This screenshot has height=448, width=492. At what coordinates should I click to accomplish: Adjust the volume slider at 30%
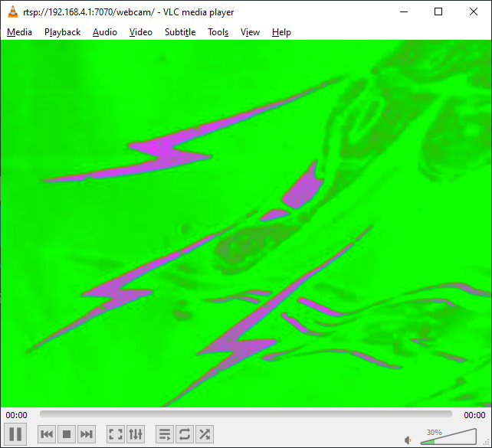[448, 437]
